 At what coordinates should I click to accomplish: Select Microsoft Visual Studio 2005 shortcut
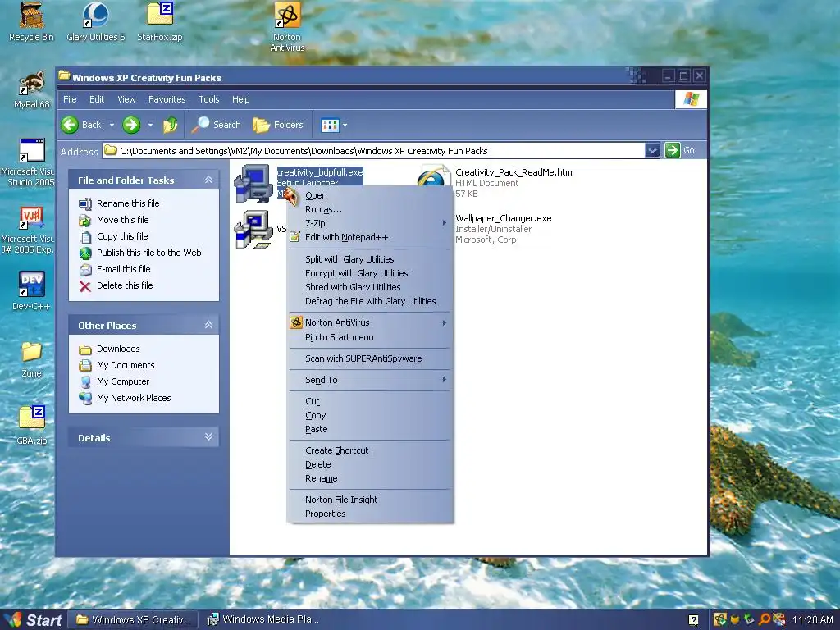28,162
